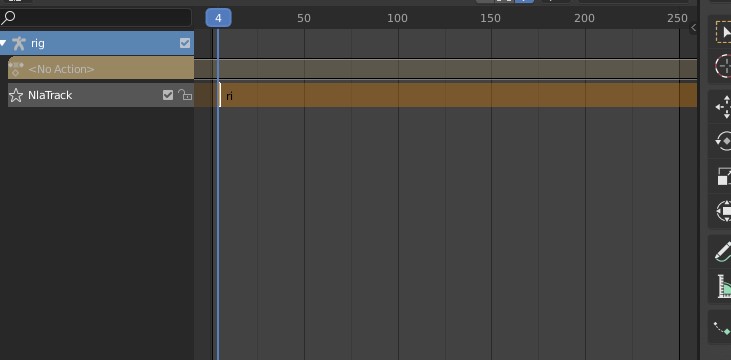The image size is (731, 360).
Task: Select the orange NLA strip
Action: click(458, 95)
